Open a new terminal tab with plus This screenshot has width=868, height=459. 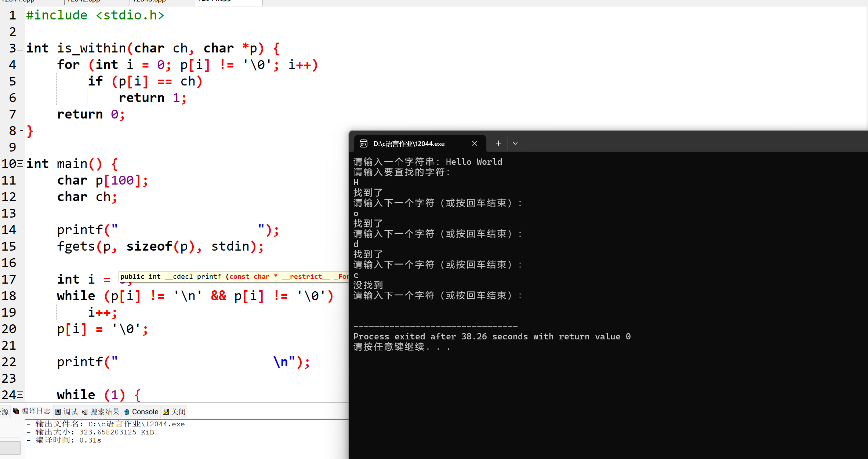click(x=498, y=143)
